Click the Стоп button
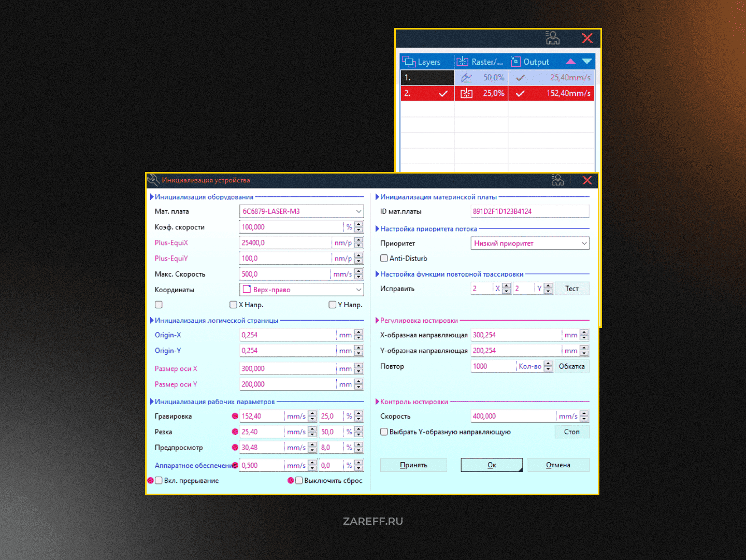This screenshot has height=560, width=746. tap(572, 432)
